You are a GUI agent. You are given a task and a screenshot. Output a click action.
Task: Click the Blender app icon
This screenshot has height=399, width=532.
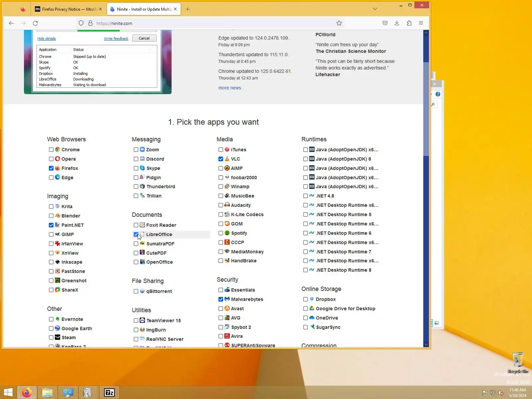pos(58,216)
